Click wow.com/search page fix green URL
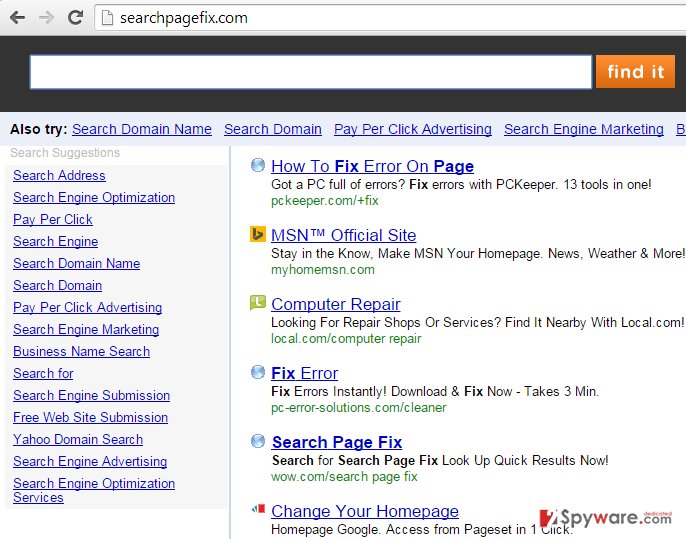Image resolution: width=686 pixels, height=539 pixels. point(344,476)
